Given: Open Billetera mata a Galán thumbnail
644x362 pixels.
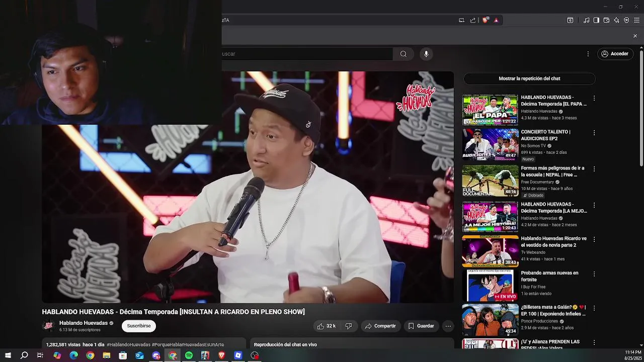Looking at the screenshot, I should click(490, 320).
